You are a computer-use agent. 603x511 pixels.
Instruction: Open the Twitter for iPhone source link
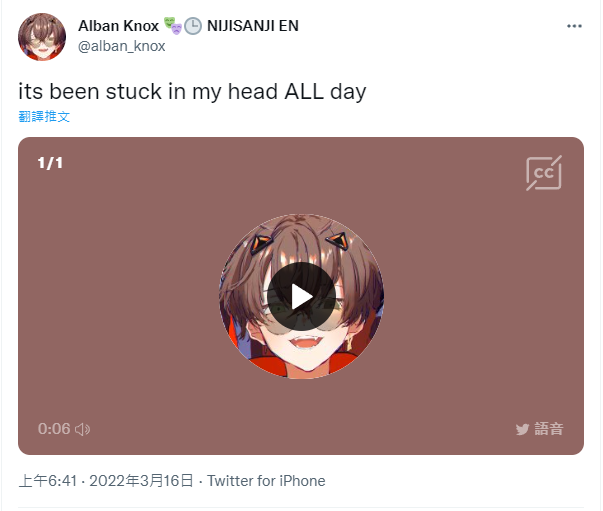266,481
